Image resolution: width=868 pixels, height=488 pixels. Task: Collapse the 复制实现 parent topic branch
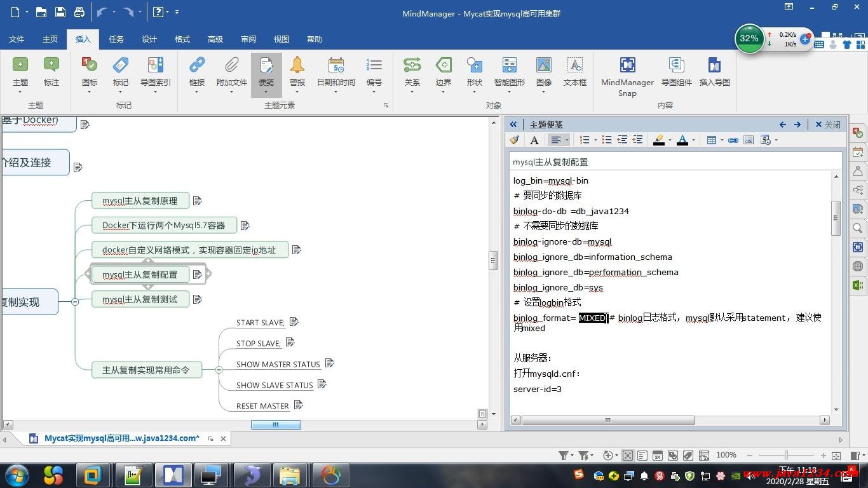[x=75, y=302]
